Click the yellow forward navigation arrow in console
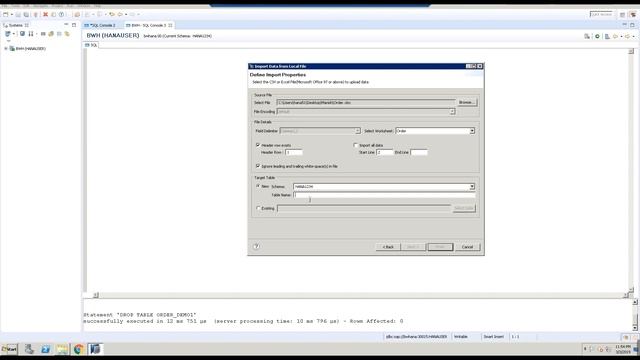The height and width of the screenshot is (360, 640). [x=628, y=36]
